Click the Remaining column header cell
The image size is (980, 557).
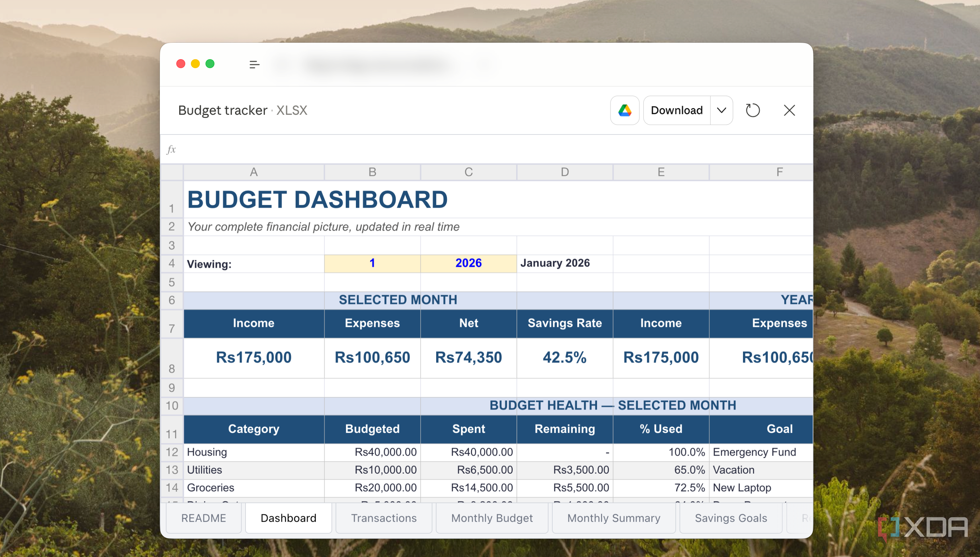point(565,429)
